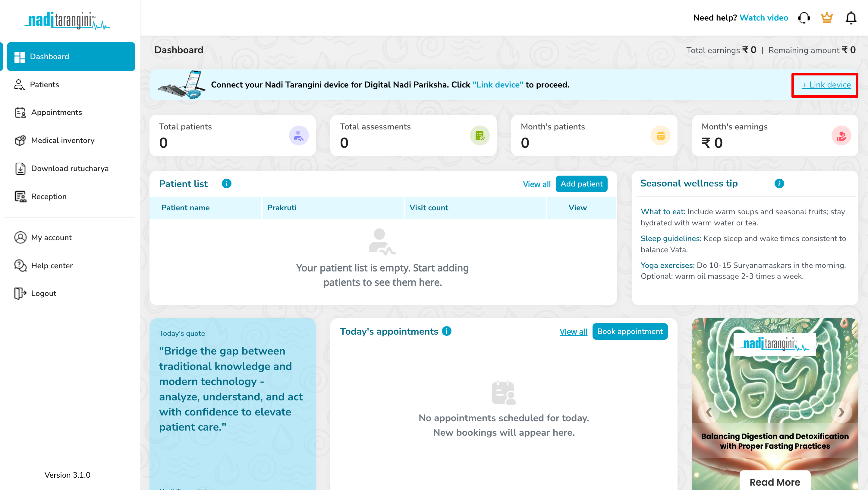Show next carousel article slide
Screen dimensions: 868x490
pos(841,412)
